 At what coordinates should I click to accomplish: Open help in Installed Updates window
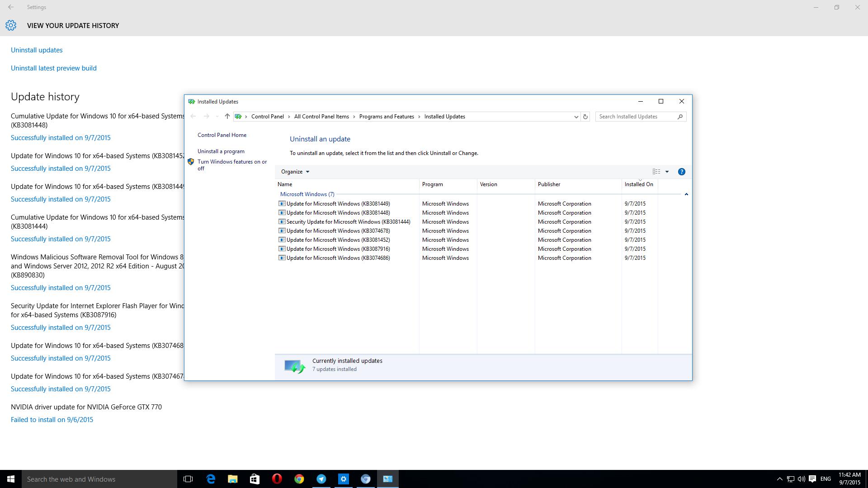[681, 172]
